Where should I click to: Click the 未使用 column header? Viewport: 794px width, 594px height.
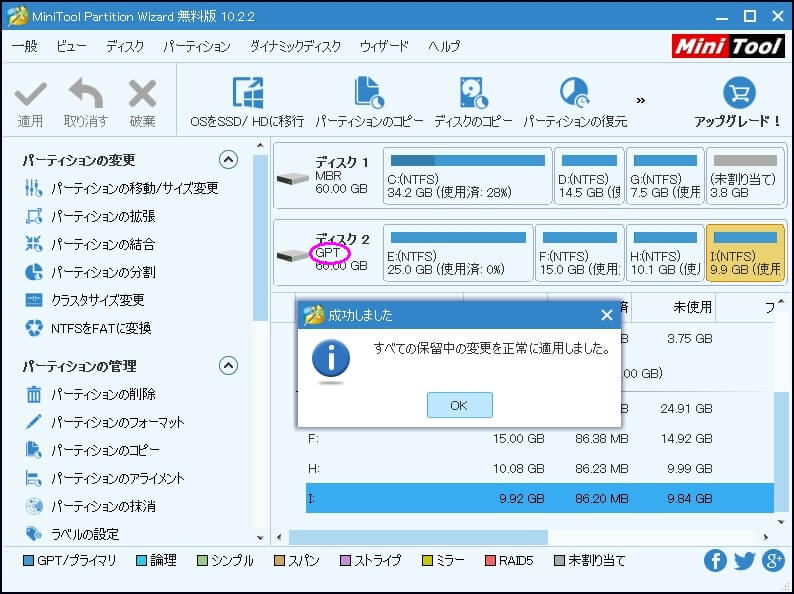[673, 307]
